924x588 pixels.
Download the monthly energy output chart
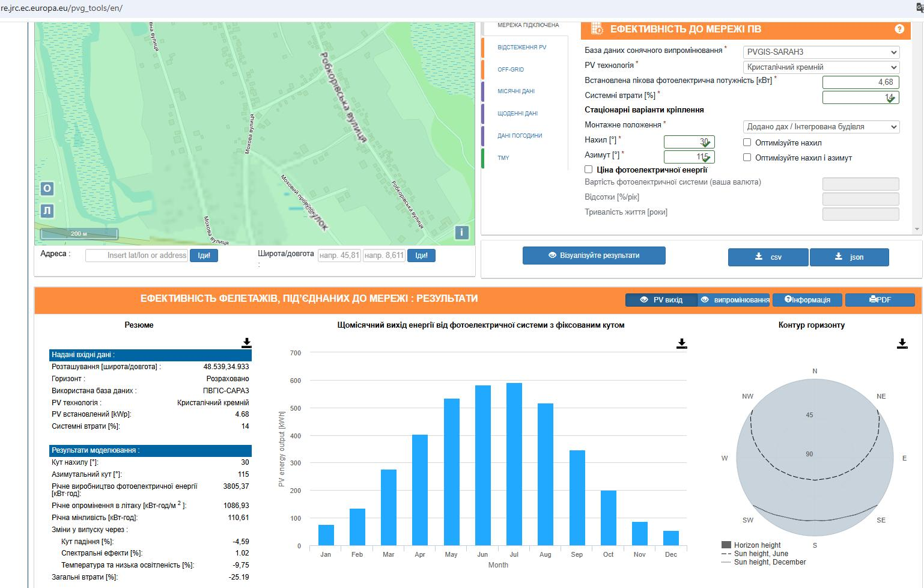click(x=681, y=343)
